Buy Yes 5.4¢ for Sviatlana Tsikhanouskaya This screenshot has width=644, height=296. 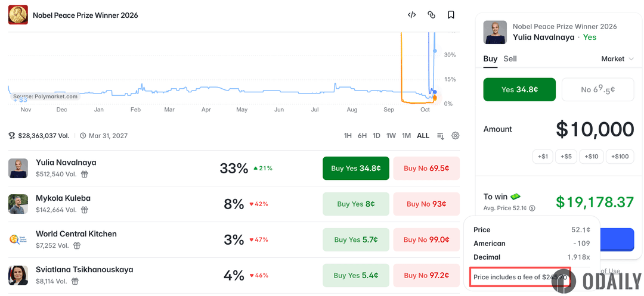355,275
